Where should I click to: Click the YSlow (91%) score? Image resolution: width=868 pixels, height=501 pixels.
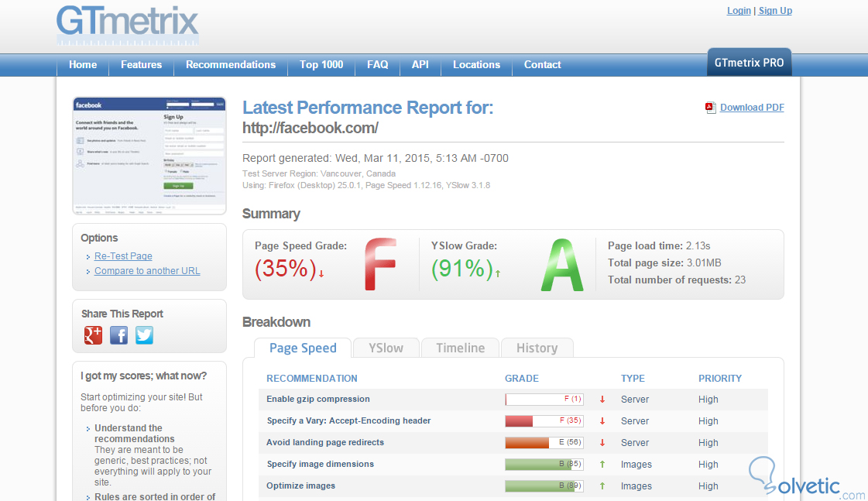tap(462, 269)
